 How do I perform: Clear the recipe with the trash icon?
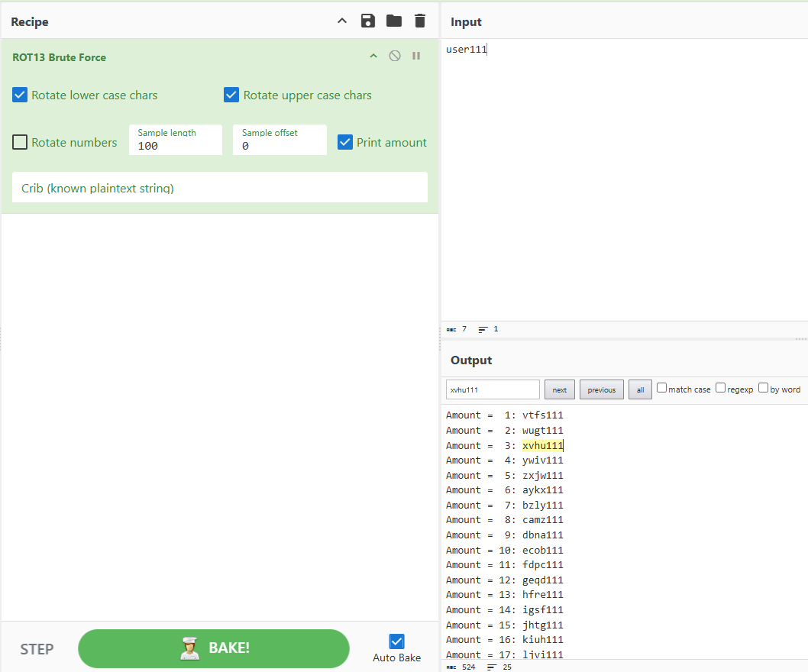tap(420, 21)
